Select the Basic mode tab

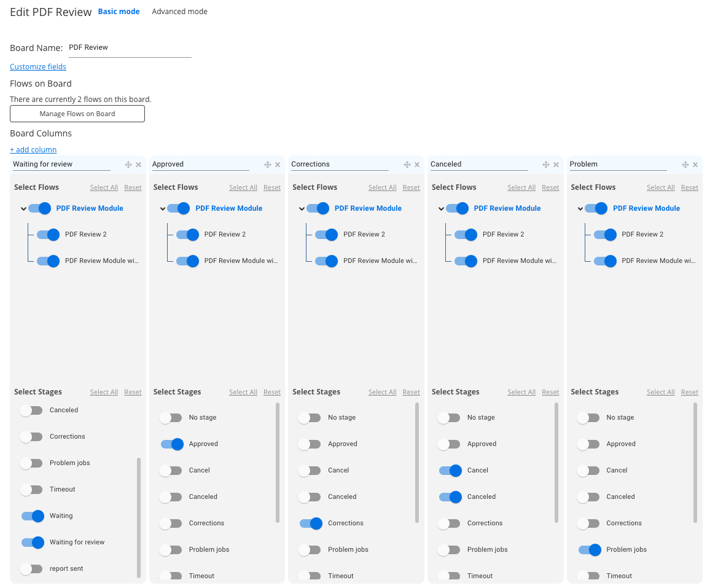pyautogui.click(x=119, y=12)
